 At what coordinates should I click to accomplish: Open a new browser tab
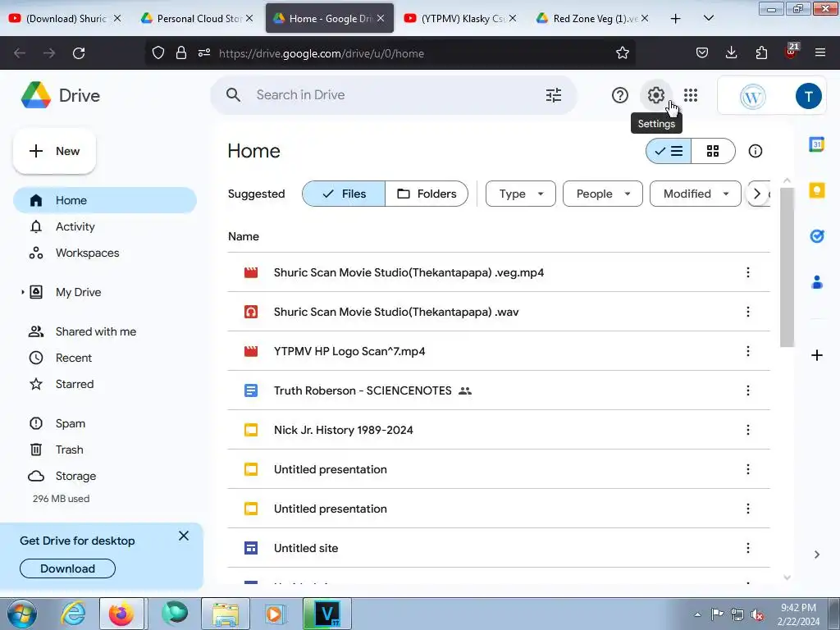(675, 18)
